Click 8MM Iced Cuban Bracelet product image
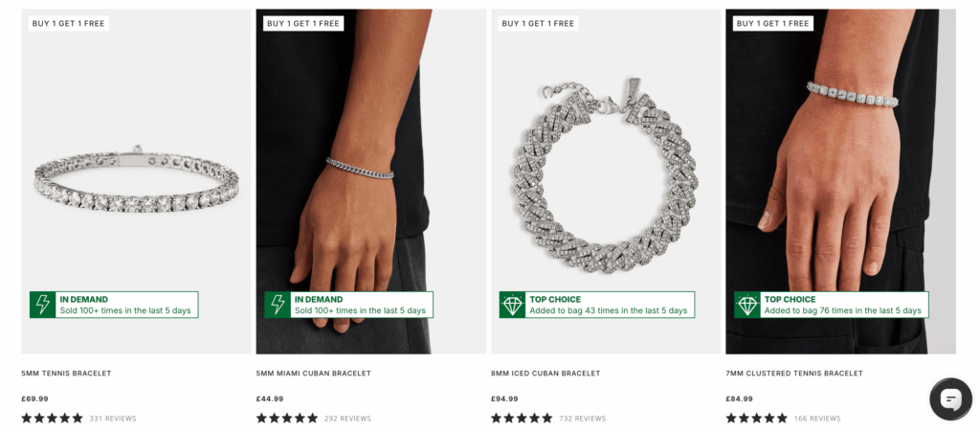 (605, 172)
